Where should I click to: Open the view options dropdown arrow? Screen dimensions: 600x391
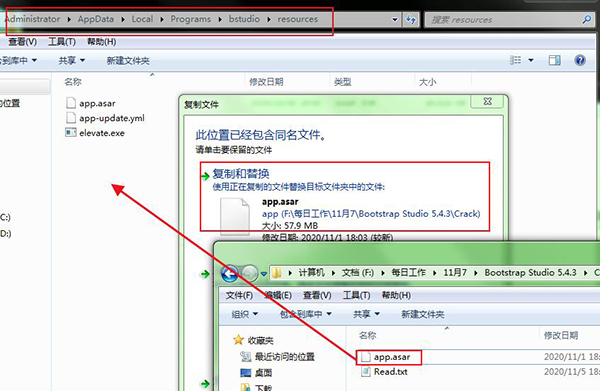pos(531,60)
